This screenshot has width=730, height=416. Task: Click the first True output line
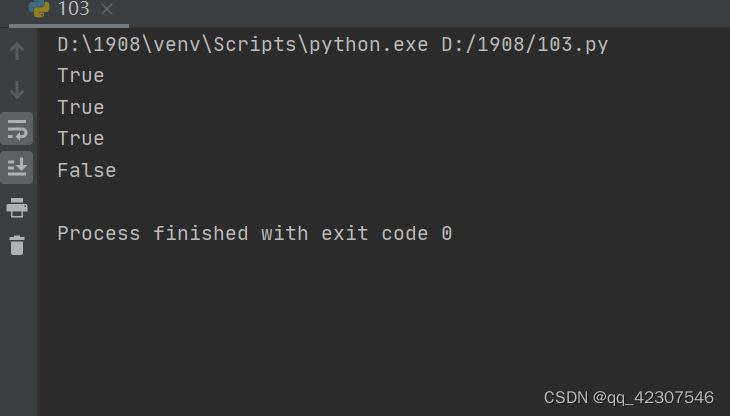click(x=81, y=76)
